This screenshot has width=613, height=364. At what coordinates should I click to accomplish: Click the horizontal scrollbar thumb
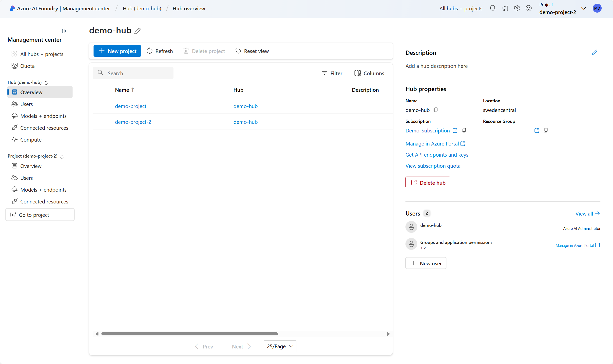tap(190, 334)
